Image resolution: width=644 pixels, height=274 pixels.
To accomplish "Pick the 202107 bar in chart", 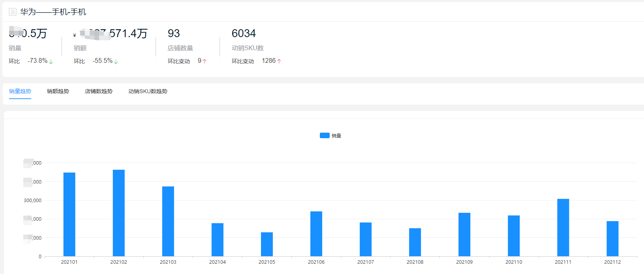I will [x=366, y=239].
